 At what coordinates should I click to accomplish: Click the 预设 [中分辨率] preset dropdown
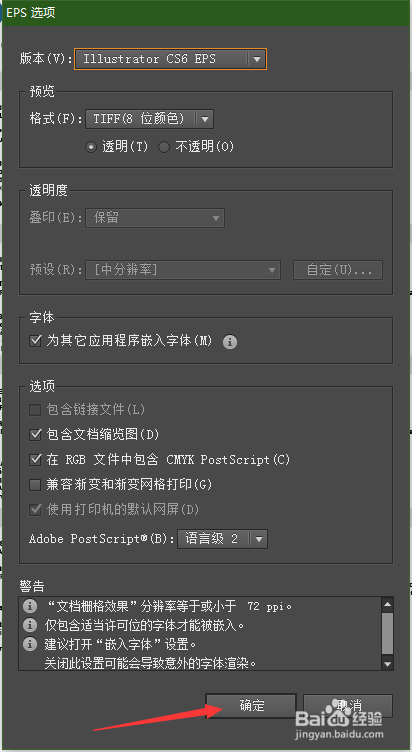click(183, 270)
